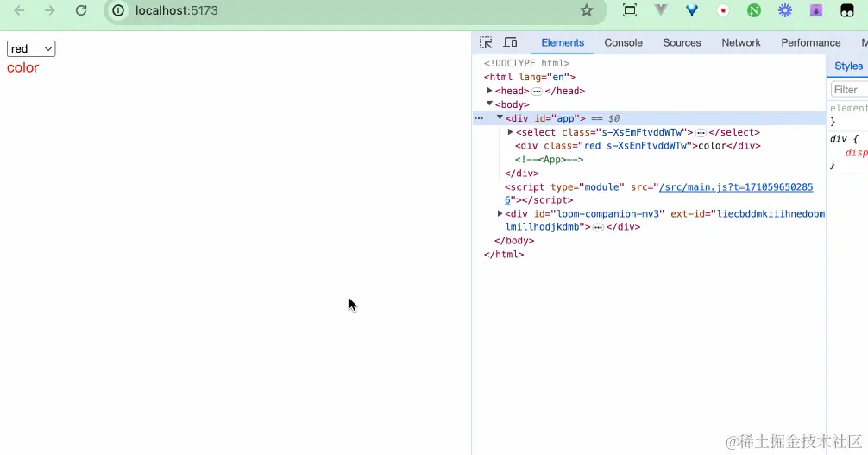Open the screen capture extension icon
Viewport: 868px width, 455px height.
[x=630, y=10]
